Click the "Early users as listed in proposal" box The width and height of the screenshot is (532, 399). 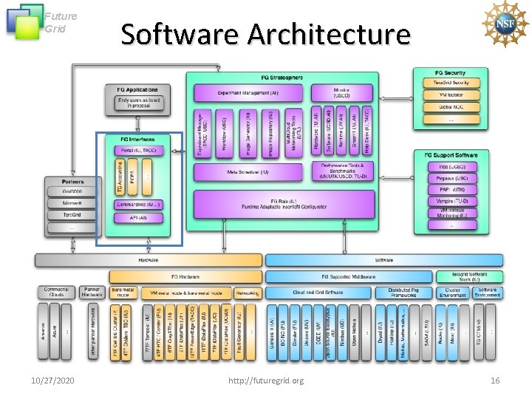pyautogui.click(x=139, y=103)
